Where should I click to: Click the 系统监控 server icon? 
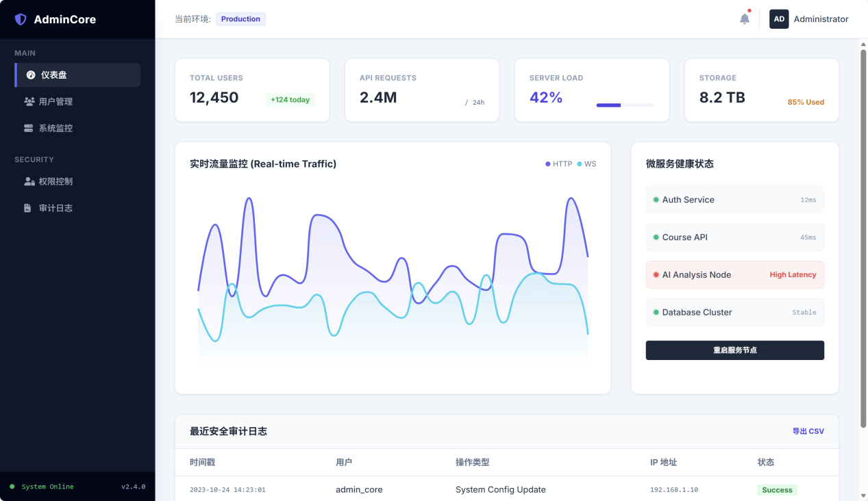(x=29, y=128)
